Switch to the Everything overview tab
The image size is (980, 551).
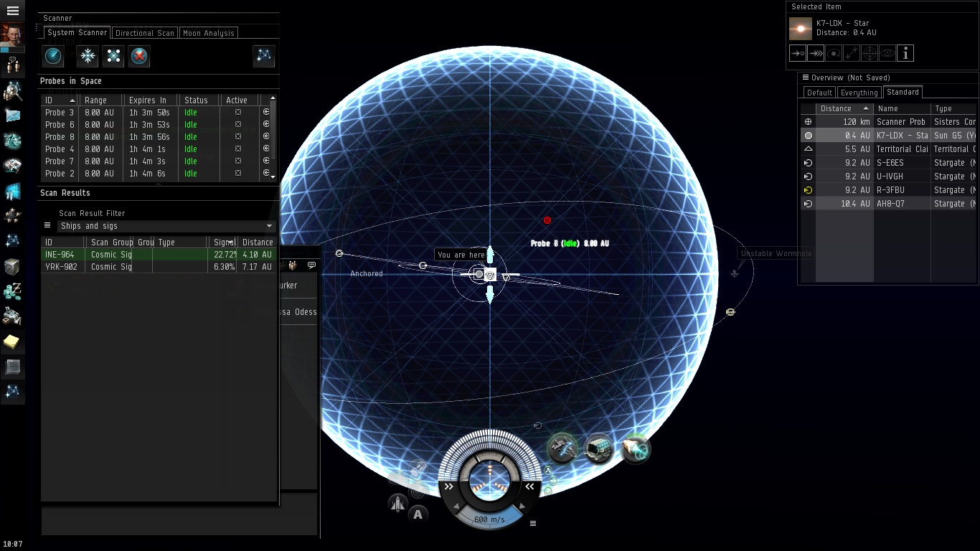pyautogui.click(x=859, y=93)
